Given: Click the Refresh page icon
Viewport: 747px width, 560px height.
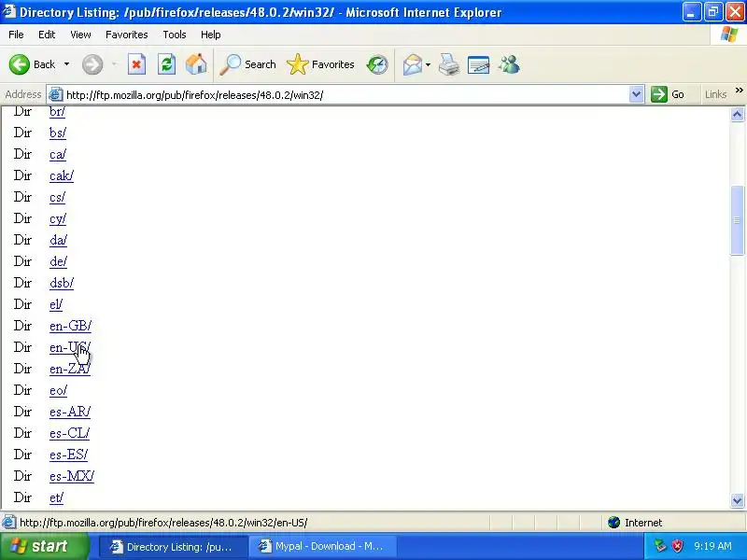Looking at the screenshot, I should coord(166,64).
